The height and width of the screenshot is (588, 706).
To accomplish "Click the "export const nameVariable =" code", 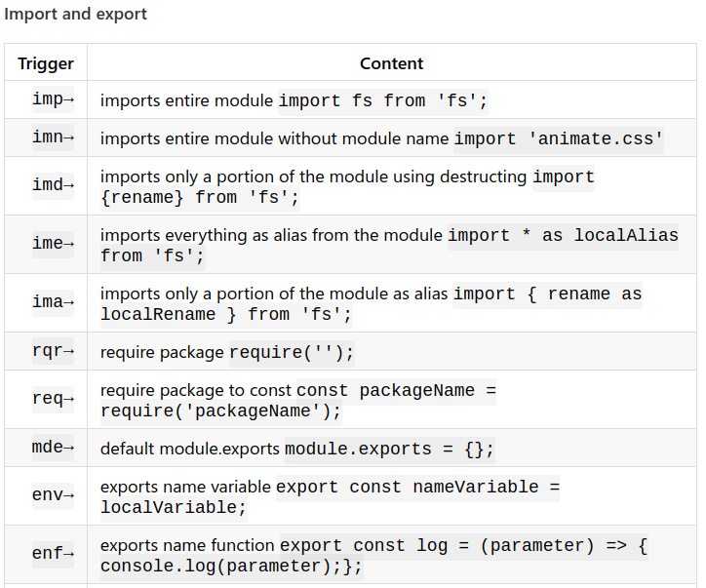I will tap(418, 487).
